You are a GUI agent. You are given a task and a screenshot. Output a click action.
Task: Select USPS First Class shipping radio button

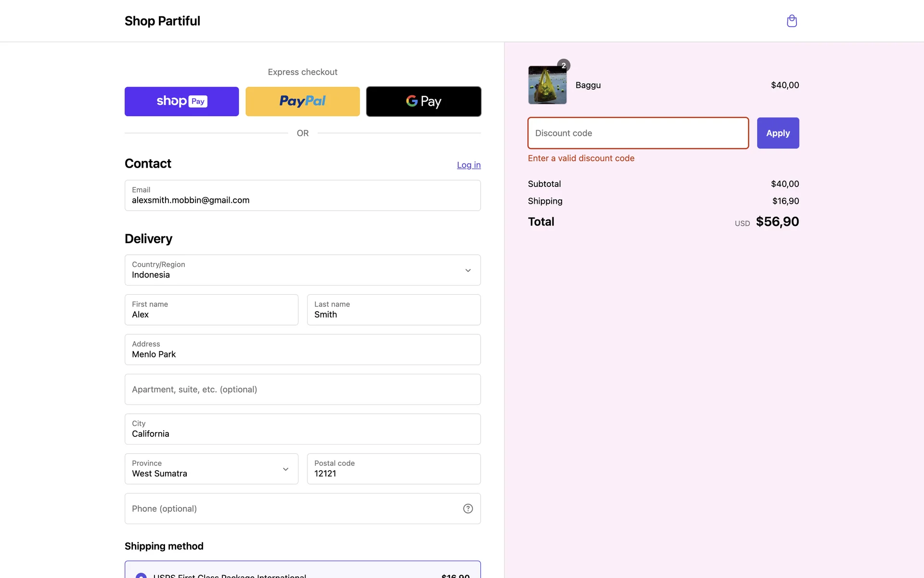[141, 575]
